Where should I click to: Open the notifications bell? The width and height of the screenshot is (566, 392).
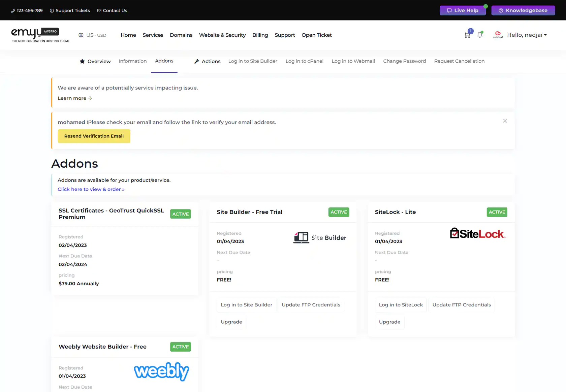click(480, 35)
